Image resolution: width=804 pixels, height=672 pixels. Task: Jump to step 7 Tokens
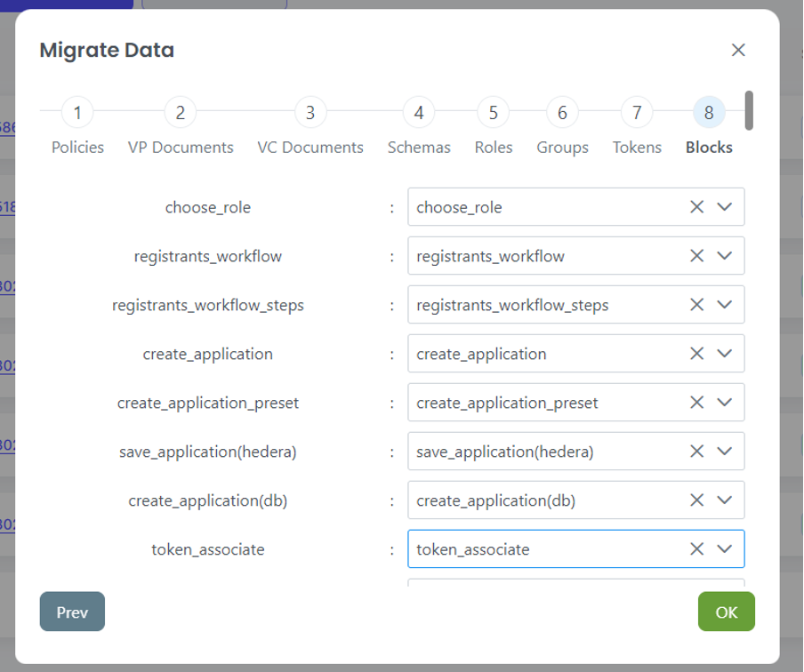tap(637, 113)
